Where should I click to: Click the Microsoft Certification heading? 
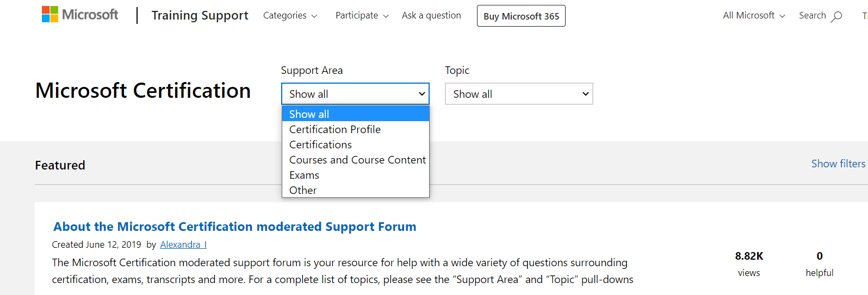[143, 90]
